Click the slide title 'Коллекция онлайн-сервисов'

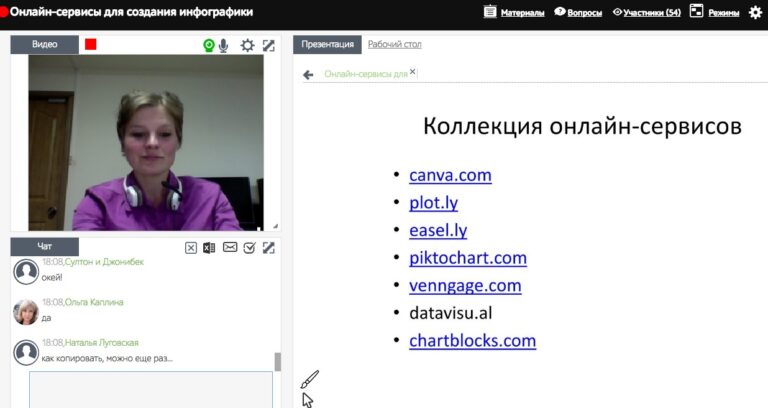[582, 126]
